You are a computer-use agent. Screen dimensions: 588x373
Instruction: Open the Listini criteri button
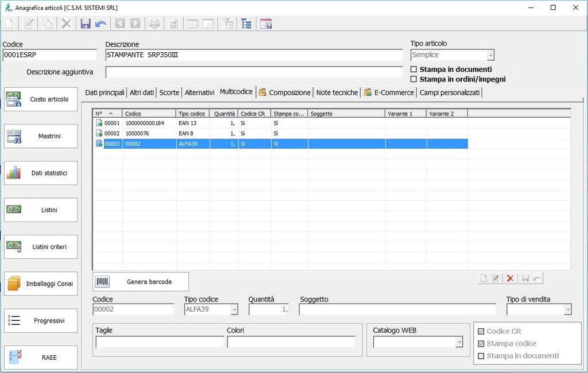[41, 247]
